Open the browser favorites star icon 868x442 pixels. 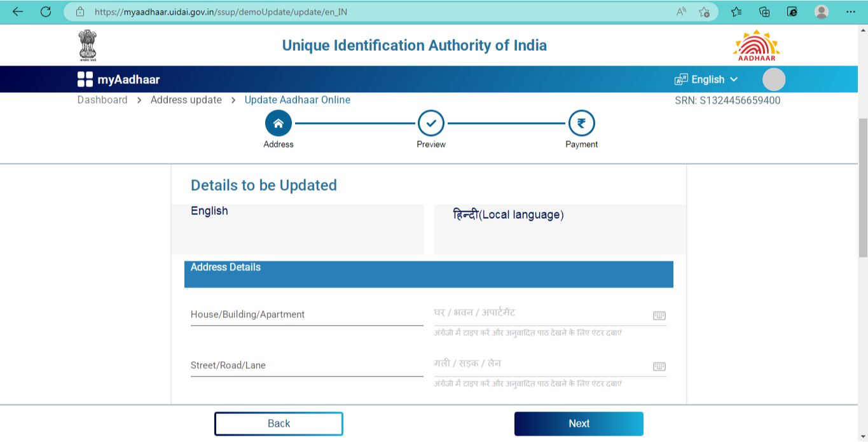[x=734, y=11]
